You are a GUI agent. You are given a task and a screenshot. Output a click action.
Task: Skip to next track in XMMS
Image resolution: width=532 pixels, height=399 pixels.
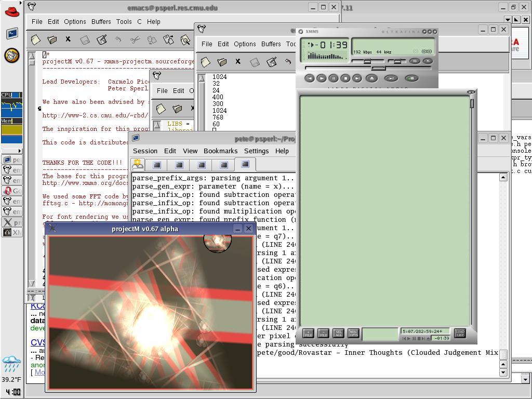[357, 78]
